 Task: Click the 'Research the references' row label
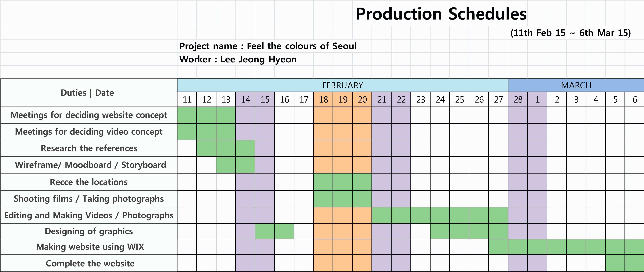pyautogui.click(x=89, y=148)
